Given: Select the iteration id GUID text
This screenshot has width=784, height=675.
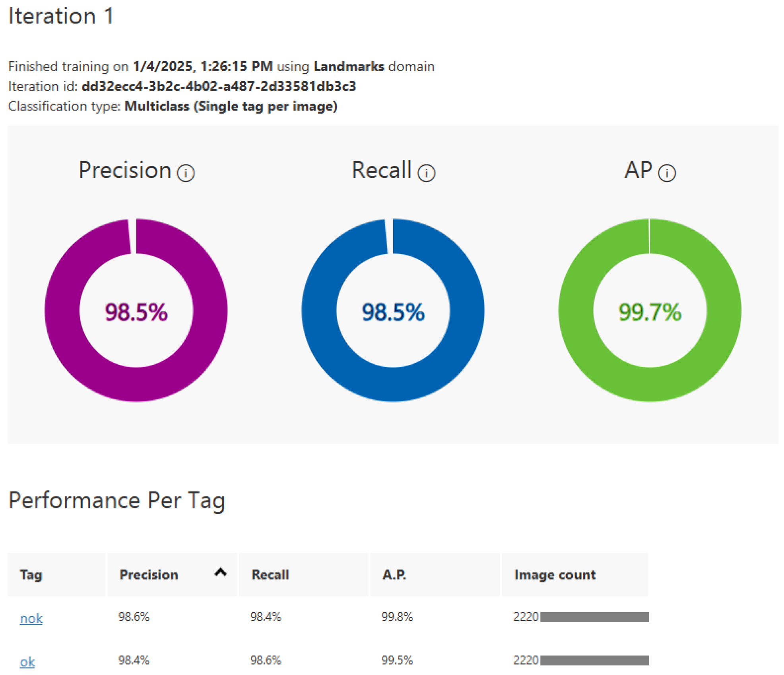Looking at the screenshot, I should 218,86.
